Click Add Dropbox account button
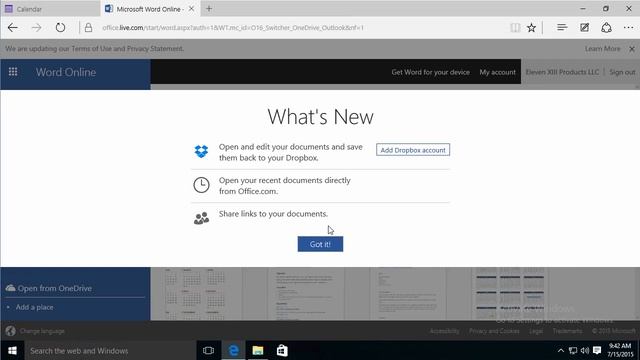The image size is (640, 360). pos(413,150)
